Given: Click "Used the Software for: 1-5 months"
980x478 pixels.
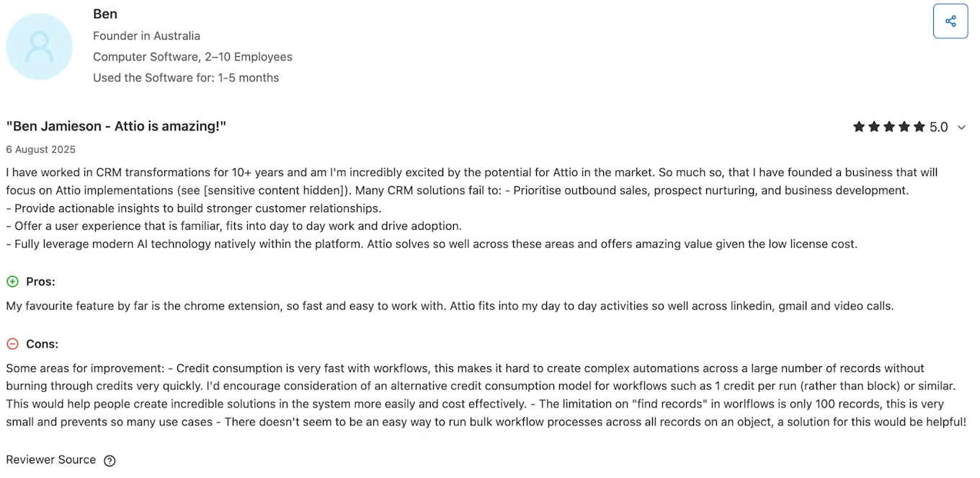Looking at the screenshot, I should coord(186,77).
